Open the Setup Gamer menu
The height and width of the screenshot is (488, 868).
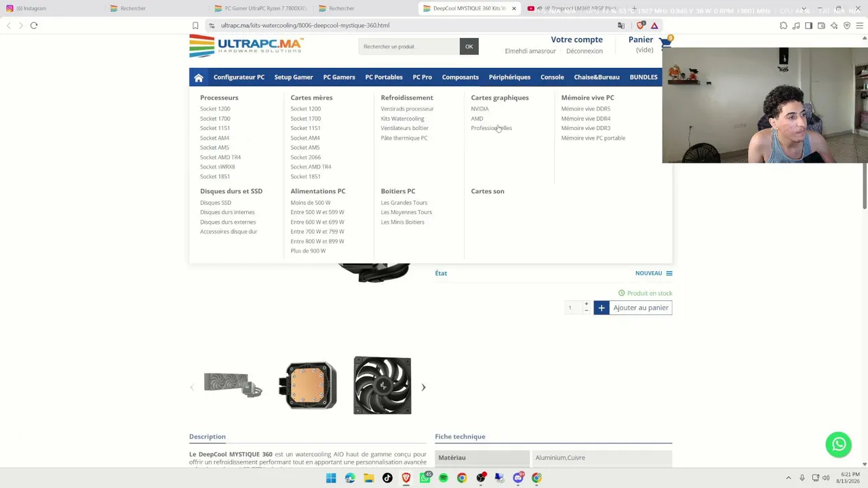point(294,77)
